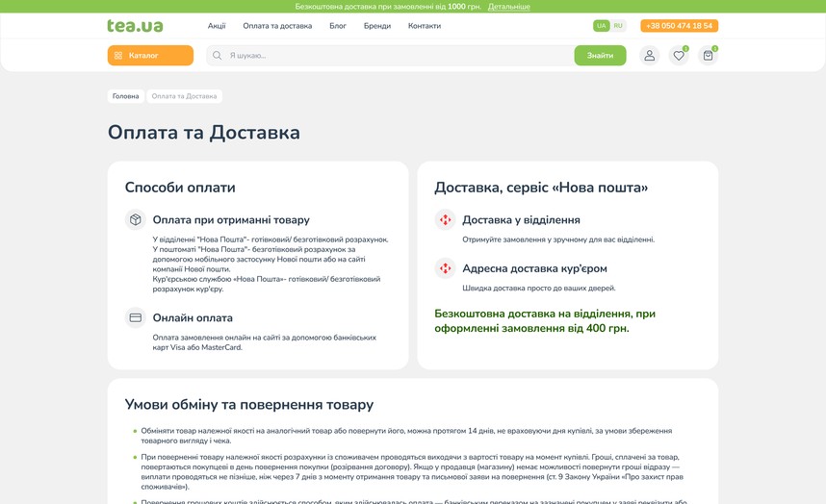
Task: Open the Бренди menu item
Action: (377, 26)
